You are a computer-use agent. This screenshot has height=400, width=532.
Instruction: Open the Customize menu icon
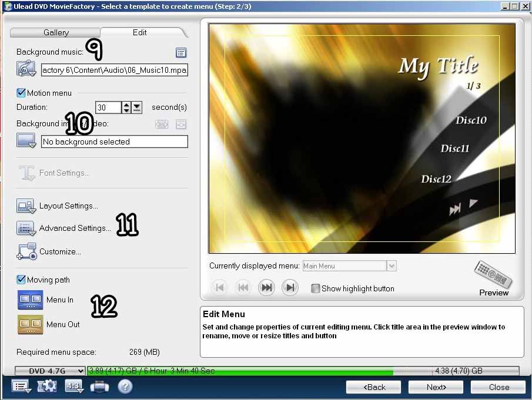[26, 251]
